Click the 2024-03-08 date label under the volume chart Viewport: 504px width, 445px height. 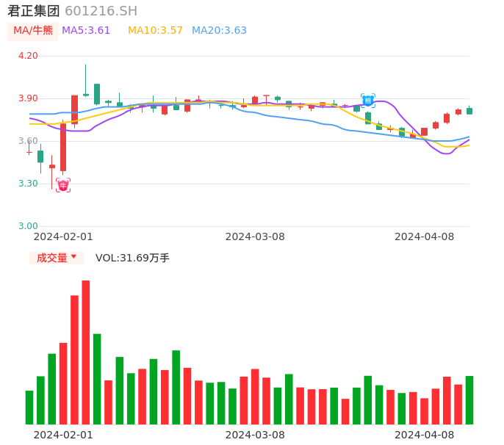click(x=255, y=435)
